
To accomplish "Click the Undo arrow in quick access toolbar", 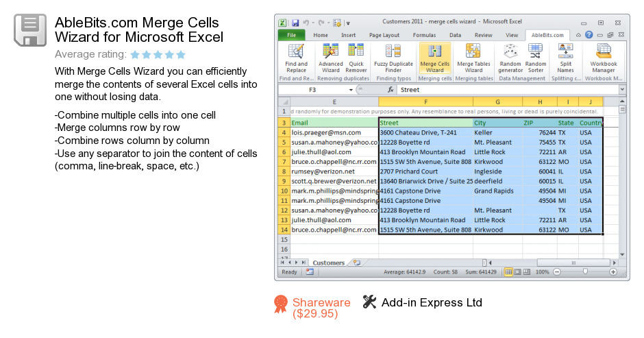I will 306,23.
